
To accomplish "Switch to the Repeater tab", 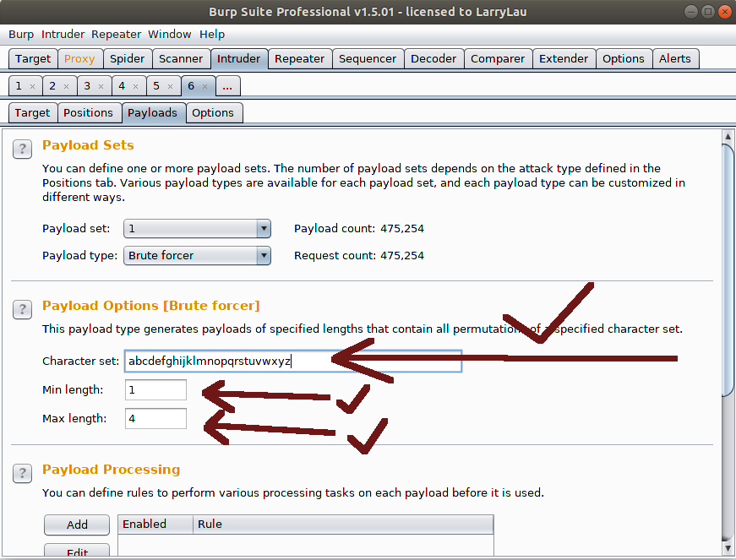I will click(x=299, y=58).
